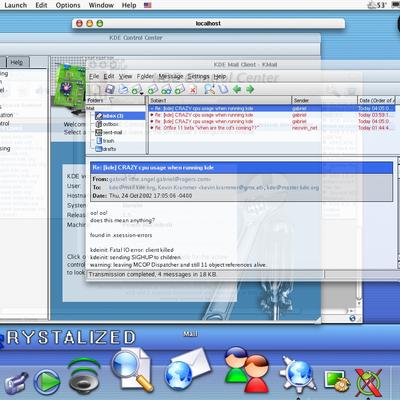This screenshot has width=400, height=400.
Task: Click the Save As toolbar icon in KMail
Action: [x=109, y=89]
